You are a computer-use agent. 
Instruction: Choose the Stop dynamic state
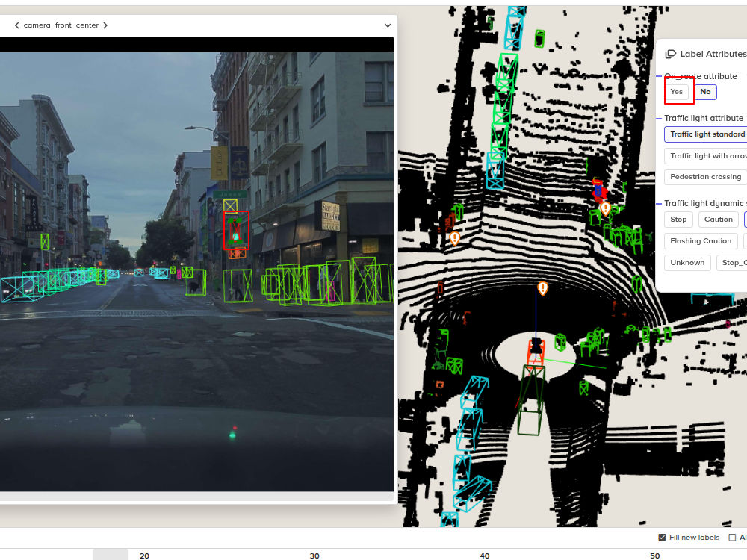(x=678, y=220)
